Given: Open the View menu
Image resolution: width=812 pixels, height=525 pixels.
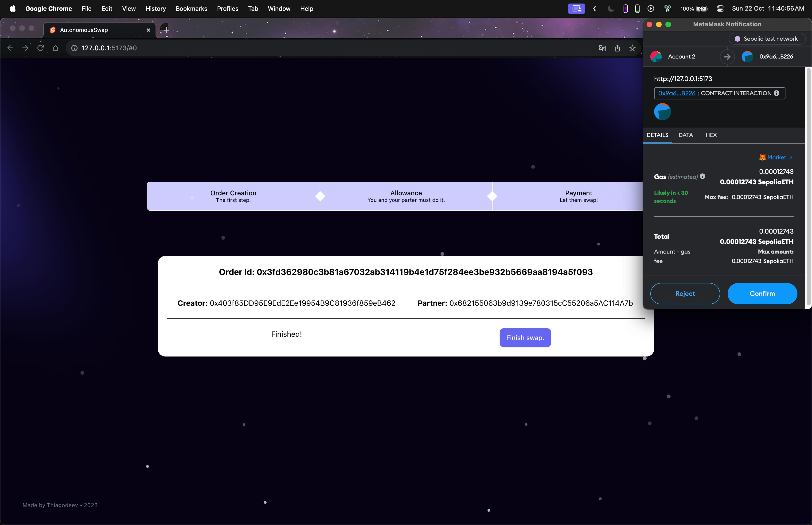Looking at the screenshot, I should click(129, 8).
